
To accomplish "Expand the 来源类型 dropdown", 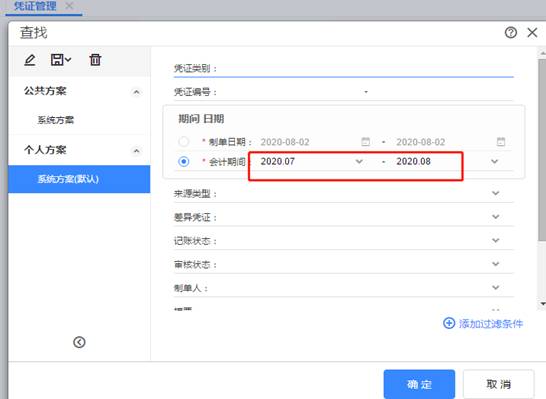I will point(496,193).
